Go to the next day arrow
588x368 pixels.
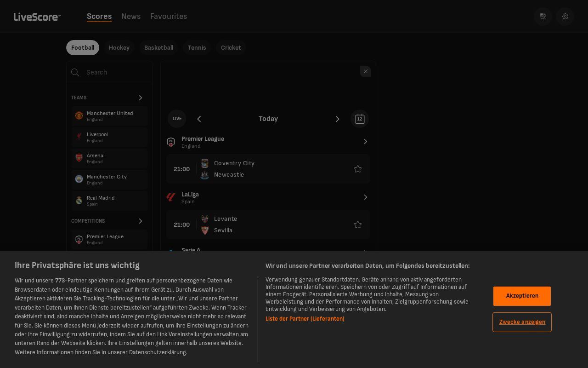click(338, 119)
